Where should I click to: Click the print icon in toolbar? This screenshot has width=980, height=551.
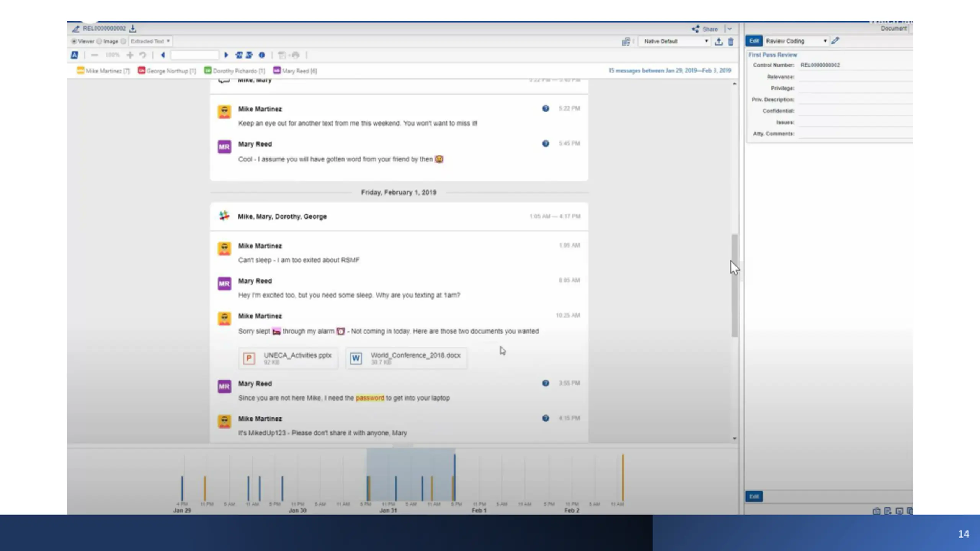(296, 55)
